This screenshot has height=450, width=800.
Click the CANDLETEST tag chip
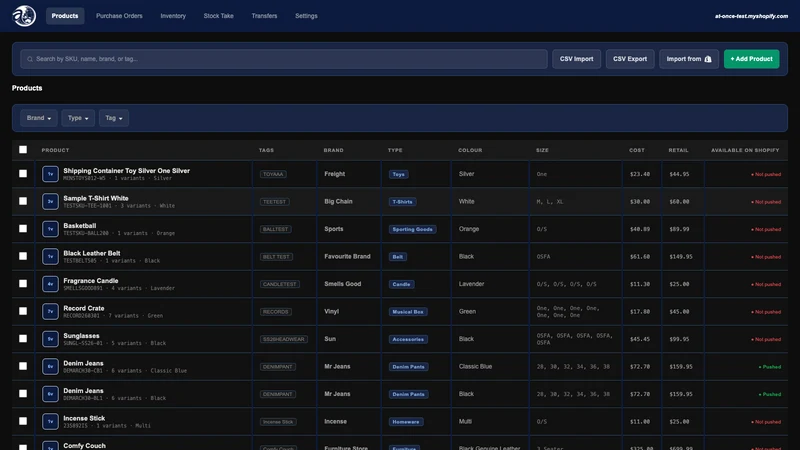click(x=280, y=285)
